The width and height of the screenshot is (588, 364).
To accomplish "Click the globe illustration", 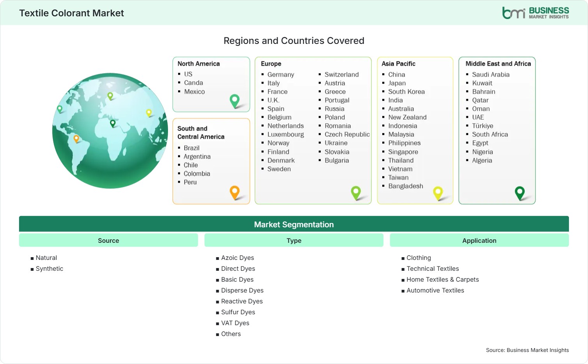I will pyautogui.click(x=110, y=131).
